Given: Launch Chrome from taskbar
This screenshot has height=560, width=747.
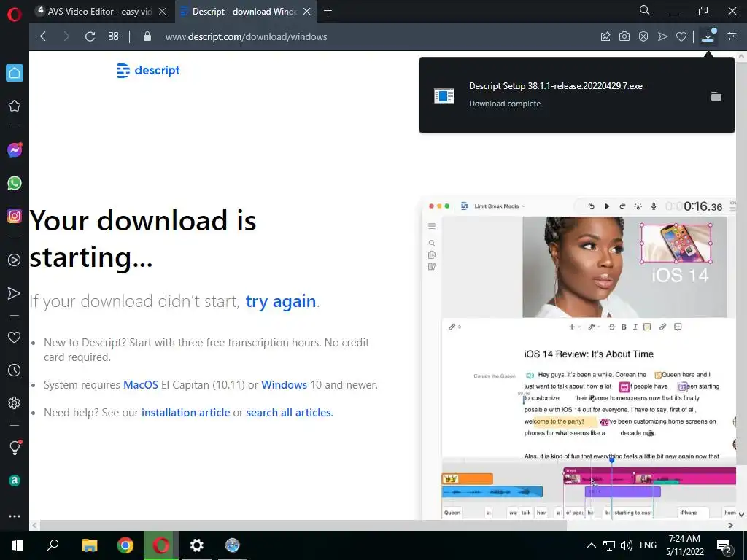Looking at the screenshot, I should click(125, 545).
